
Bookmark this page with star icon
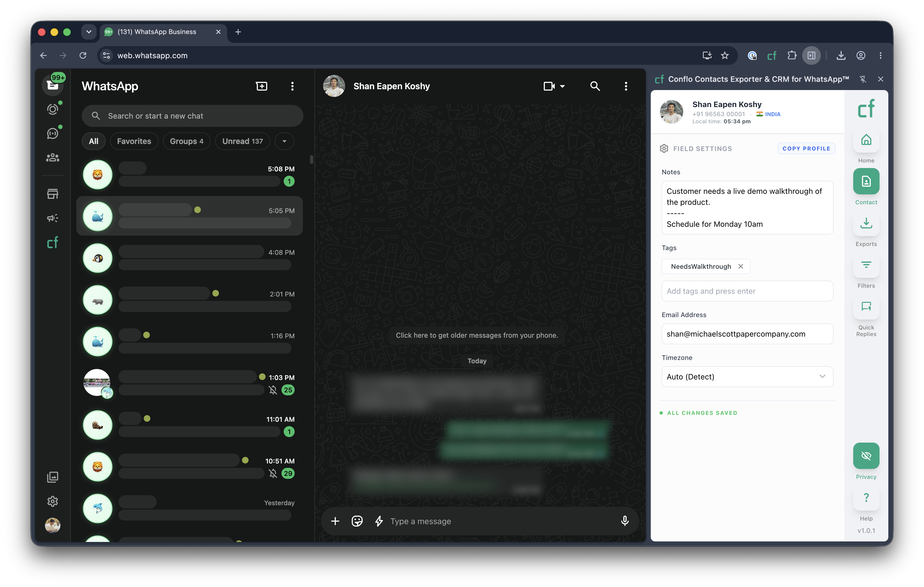[x=725, y=56]
